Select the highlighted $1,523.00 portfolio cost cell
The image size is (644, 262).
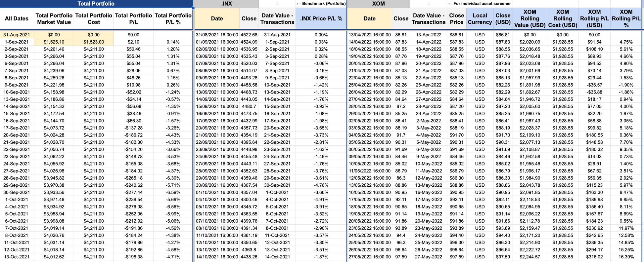(x=94, y=42)
